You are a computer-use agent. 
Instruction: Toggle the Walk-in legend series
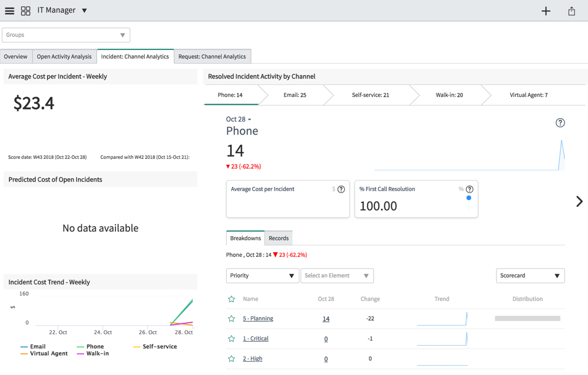click(x=92, y=353)
